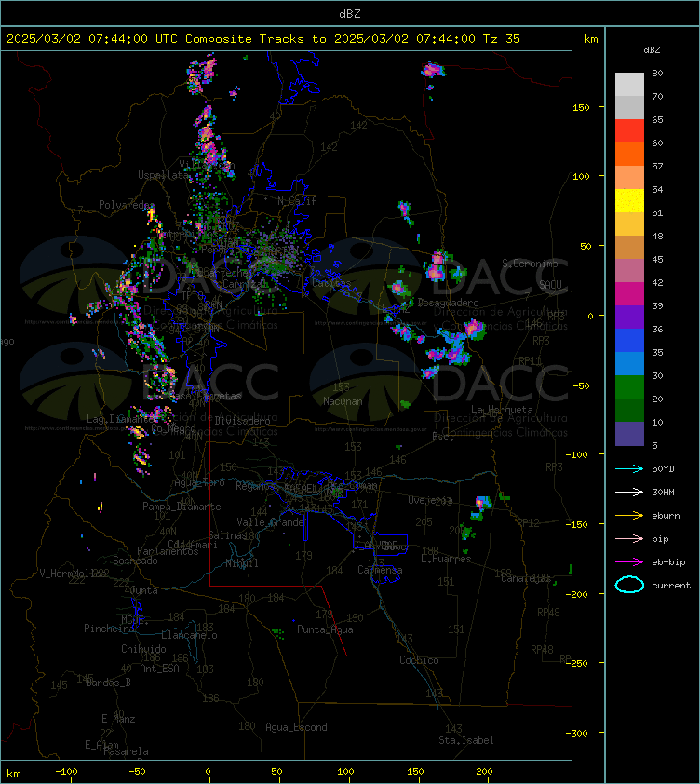
Task: Click the Bardas_B place label
Action: [109, 683]
